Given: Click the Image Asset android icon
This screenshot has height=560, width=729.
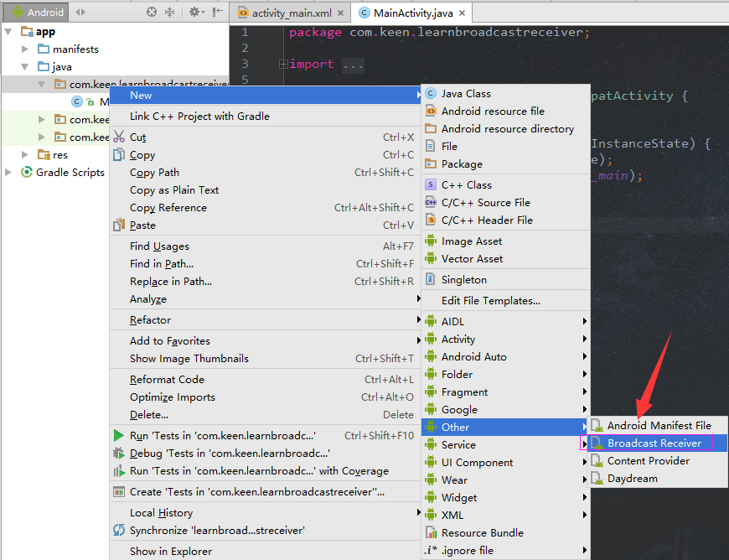Looking at the screenshot, I should pyautogui.click(x=431, y=241).
